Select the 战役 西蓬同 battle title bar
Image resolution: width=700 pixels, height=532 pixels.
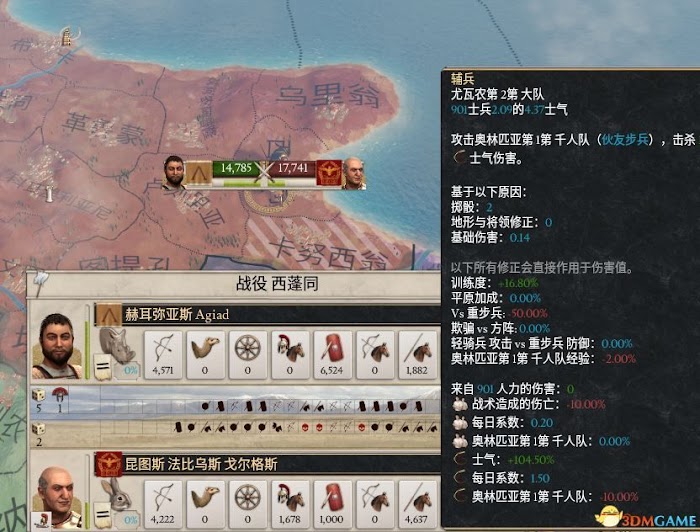[277, 284]
